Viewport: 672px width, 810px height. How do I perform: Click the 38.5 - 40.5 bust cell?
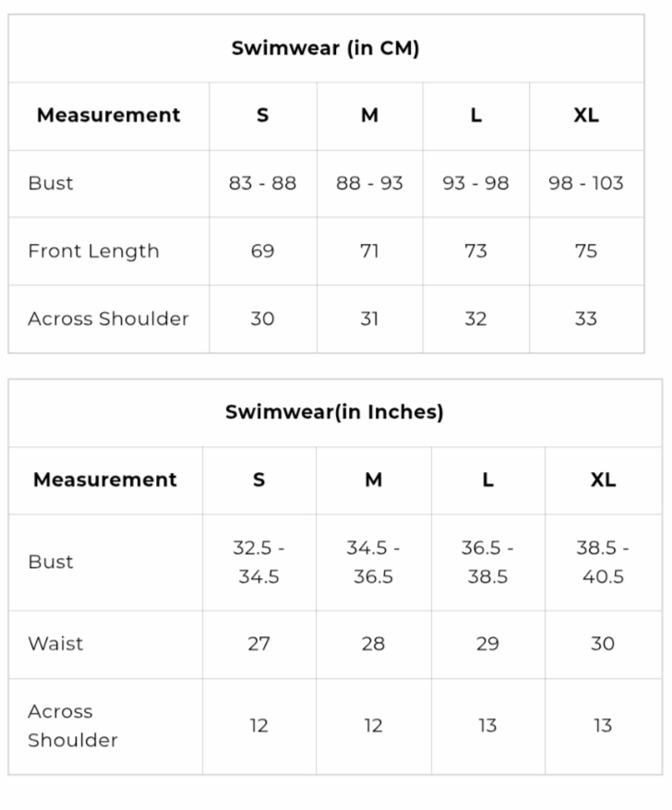pos(603,562)
